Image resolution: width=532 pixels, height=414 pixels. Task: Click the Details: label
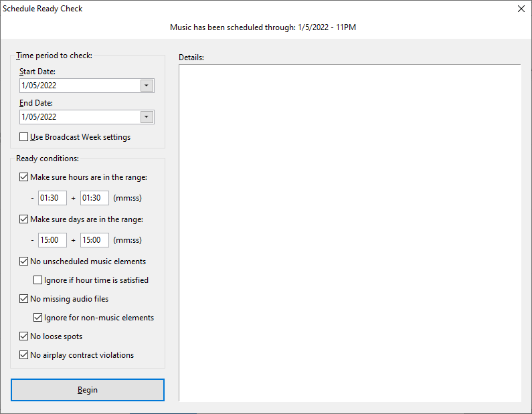tap(191, 58)
